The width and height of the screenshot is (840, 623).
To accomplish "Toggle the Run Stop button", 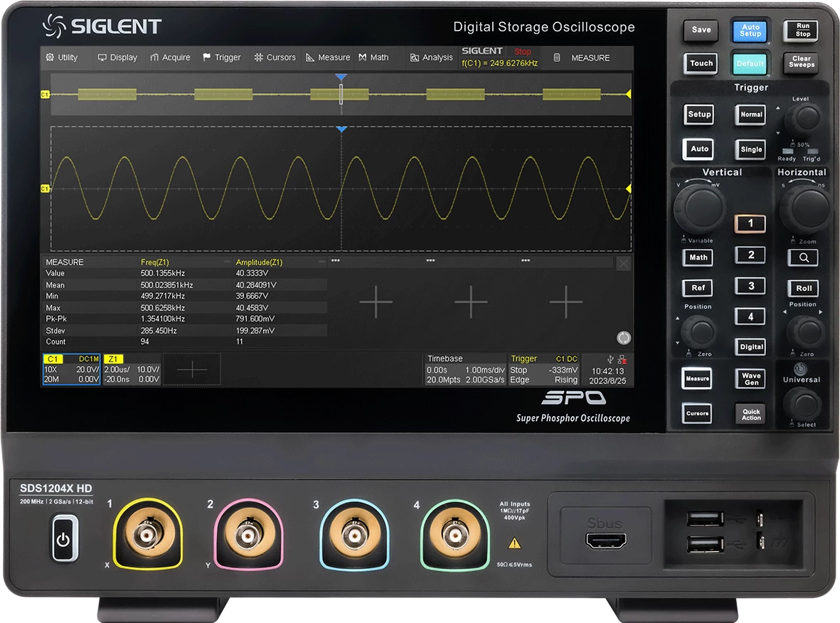I will [802, 30].
